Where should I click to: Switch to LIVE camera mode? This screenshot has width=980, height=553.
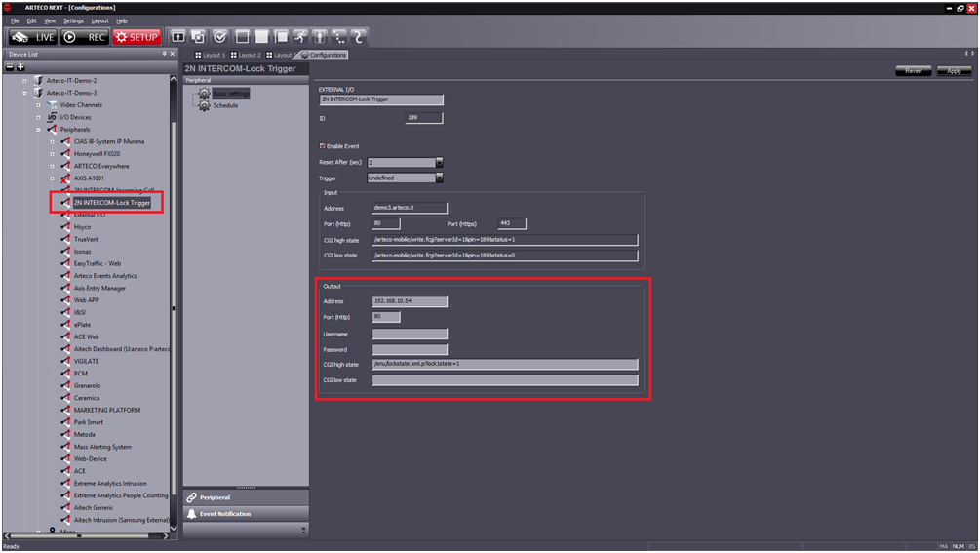(x=31, y=37)
